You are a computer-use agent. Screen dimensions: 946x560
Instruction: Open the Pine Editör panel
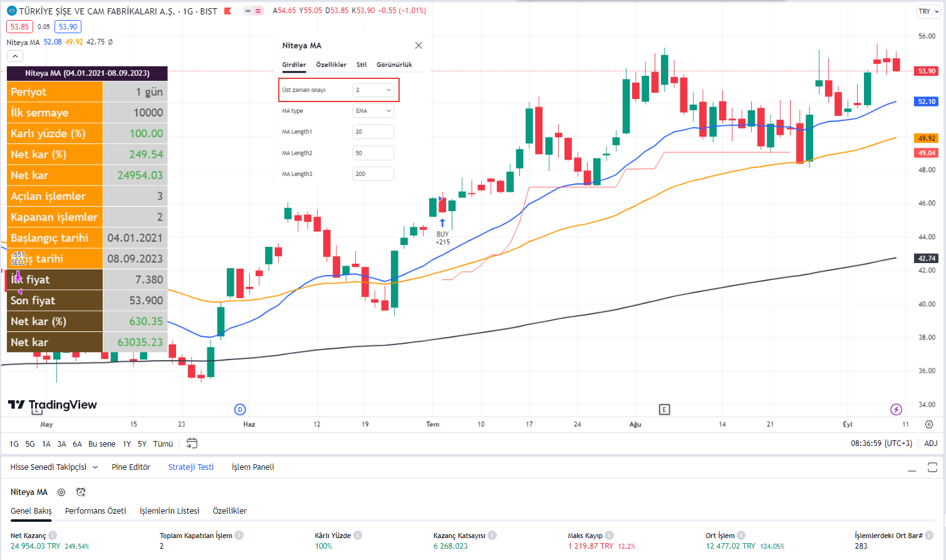tap(131, 467)
